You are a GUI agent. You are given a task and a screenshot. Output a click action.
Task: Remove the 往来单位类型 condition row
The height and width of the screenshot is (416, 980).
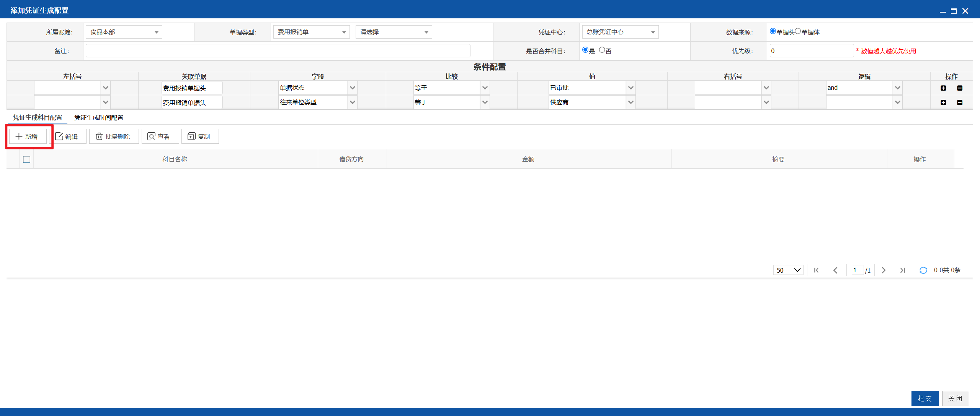click(x=960, y=102)
